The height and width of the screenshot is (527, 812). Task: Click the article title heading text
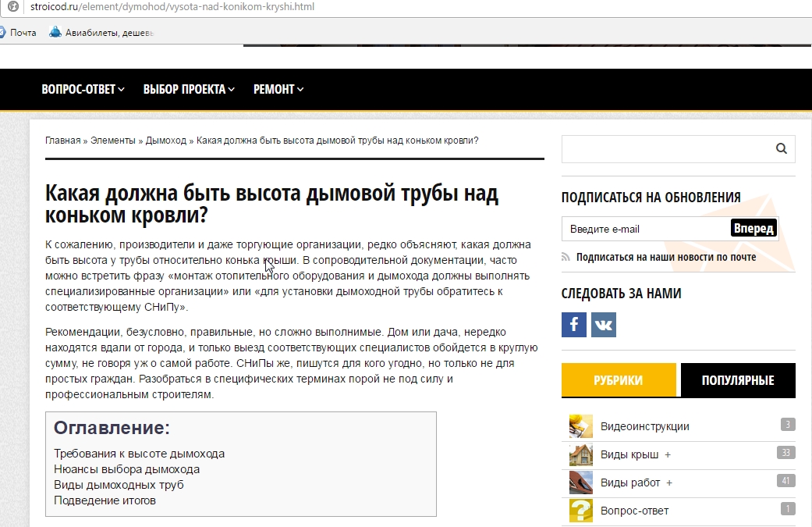tap(272, 204)
